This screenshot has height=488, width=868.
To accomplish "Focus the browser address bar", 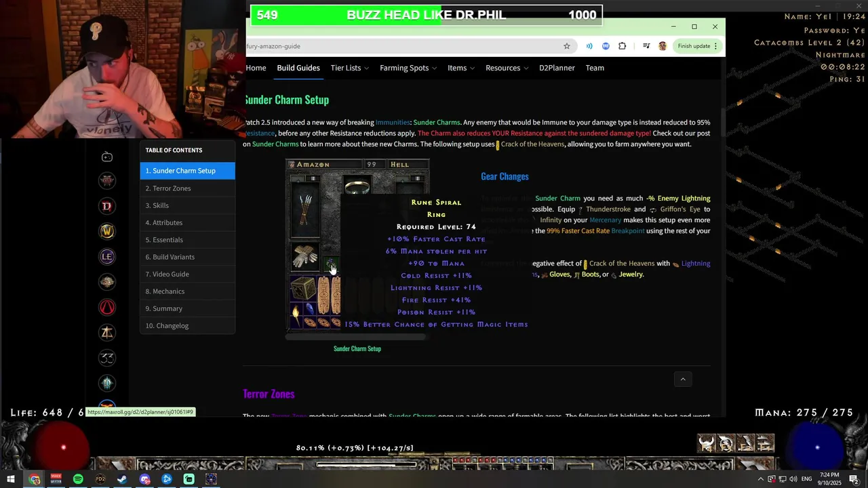I will [x=407, y=46].
